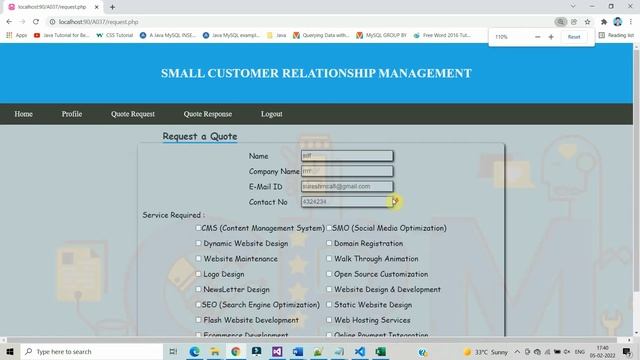The width and height of the screenshot is (640, 360).
Task: Select Open Source Customization checkbox
Action: [329, 274]
